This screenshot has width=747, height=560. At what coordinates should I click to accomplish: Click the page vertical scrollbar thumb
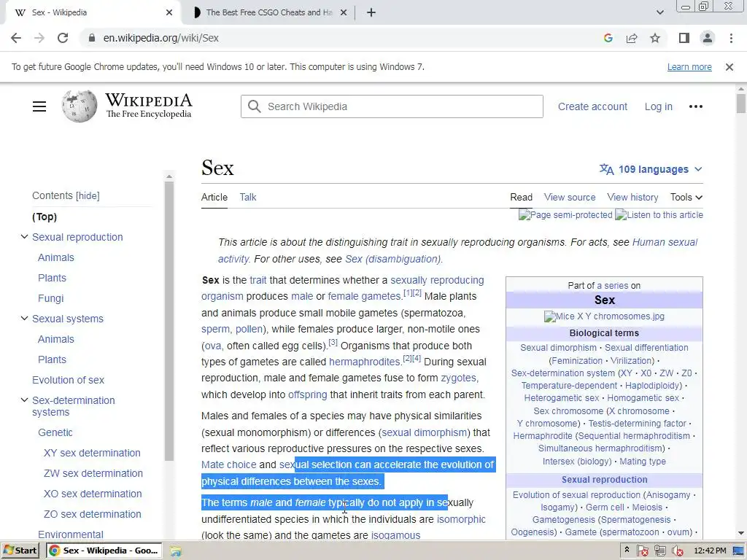pos(741,104)
